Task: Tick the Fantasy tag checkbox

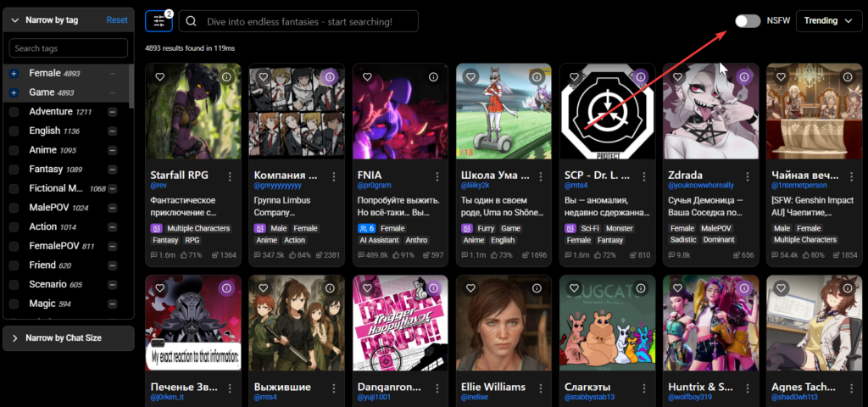Action: [x=14, y=170]
